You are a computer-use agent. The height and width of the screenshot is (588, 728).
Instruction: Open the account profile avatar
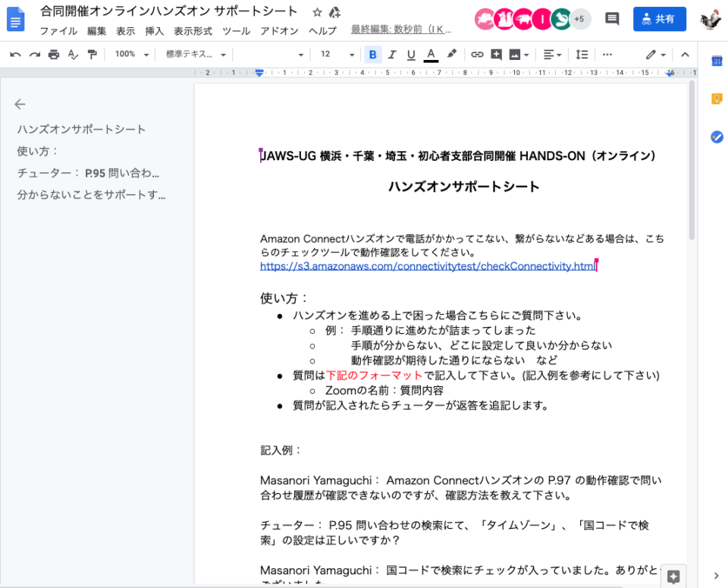[x=711, y=20]
